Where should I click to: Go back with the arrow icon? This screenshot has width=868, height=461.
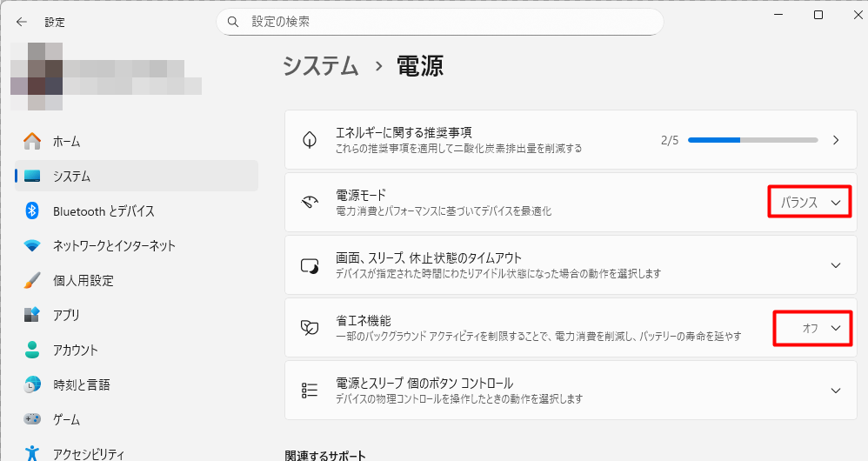[22, 22]
